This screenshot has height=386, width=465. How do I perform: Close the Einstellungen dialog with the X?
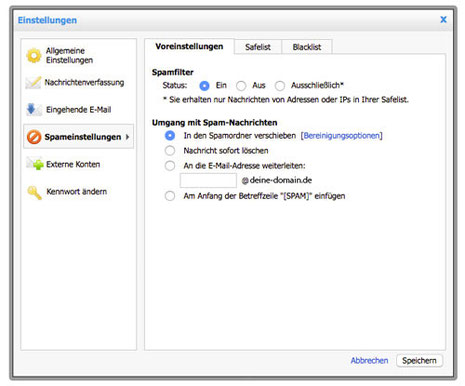pos(443,20)
